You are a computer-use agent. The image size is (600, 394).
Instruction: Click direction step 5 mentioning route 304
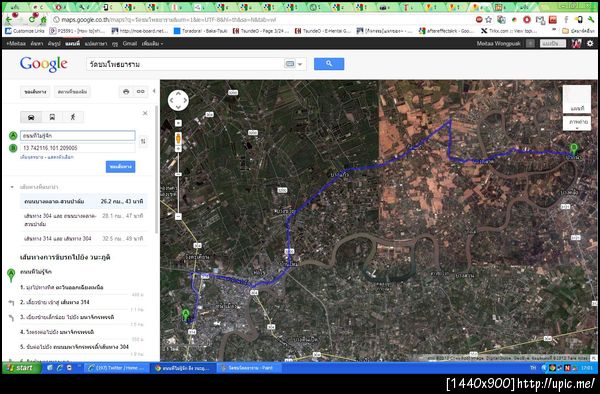click(x=74, y=347)
